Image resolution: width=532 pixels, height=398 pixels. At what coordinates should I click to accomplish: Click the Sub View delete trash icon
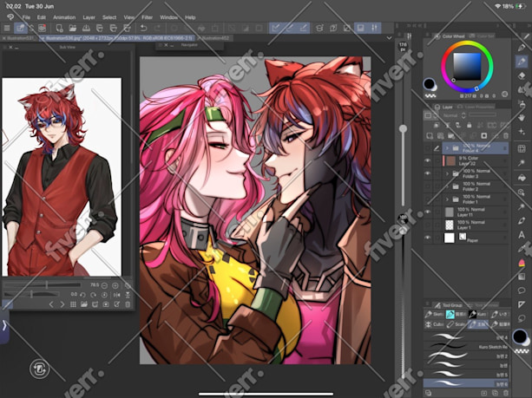click(128, 304)
